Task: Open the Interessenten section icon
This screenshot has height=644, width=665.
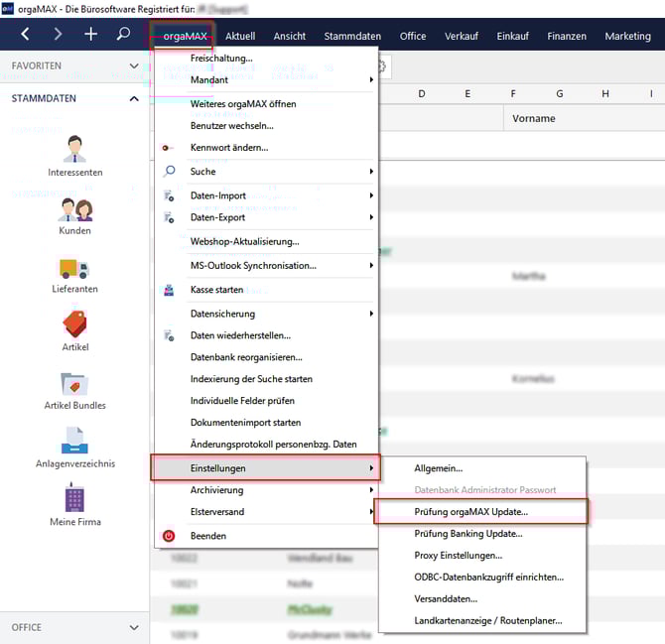Action: [x=74, y=150]
